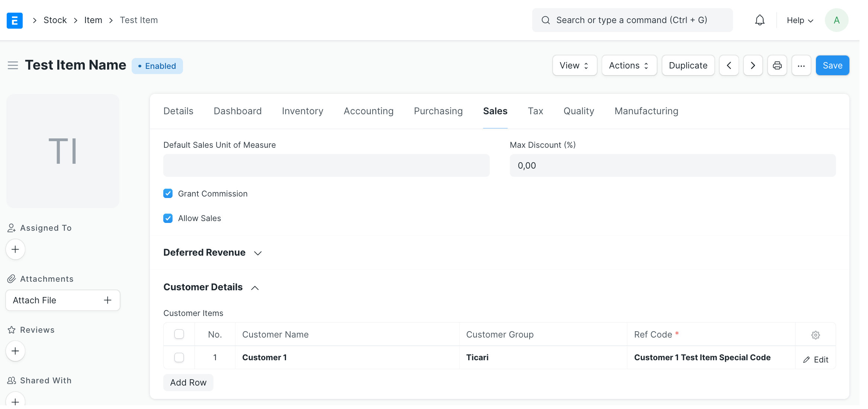This screenshot has width=868, height=409.
Task: Click the ERPNext home logo icon
Action: point(15,20)
